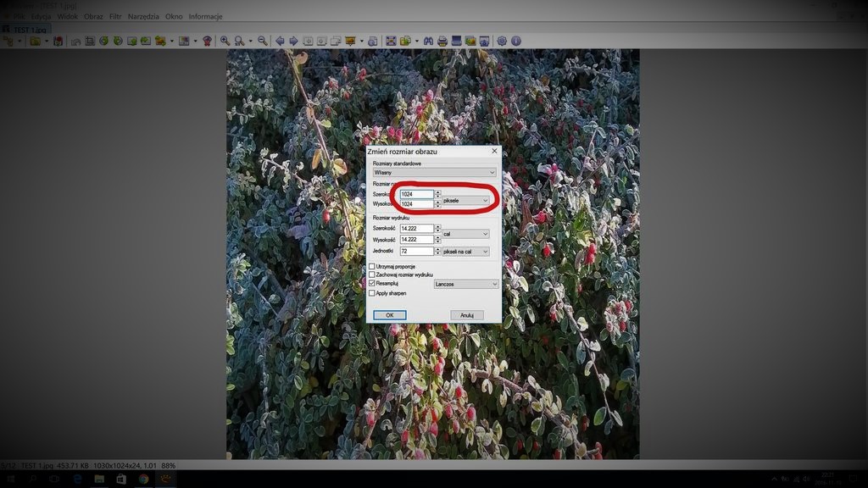Screen dimensions: 868x488
Task: Click the Anuluj button
Action: 467,315
